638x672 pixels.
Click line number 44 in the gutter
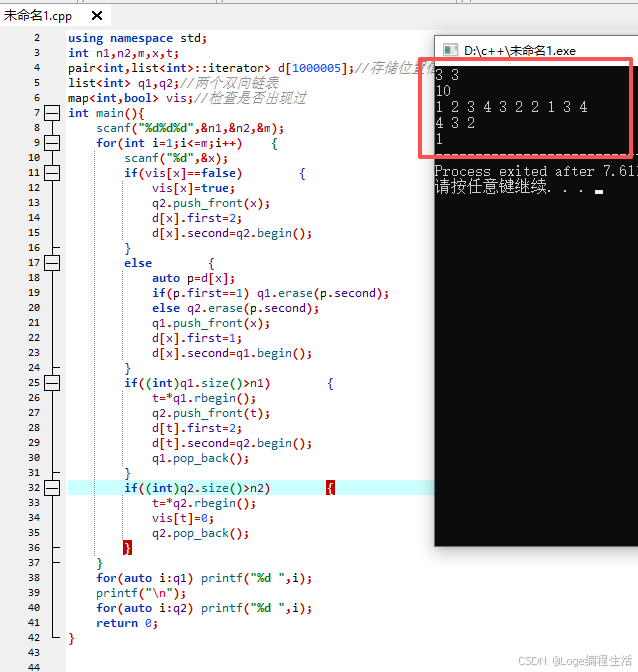[34, 667]
